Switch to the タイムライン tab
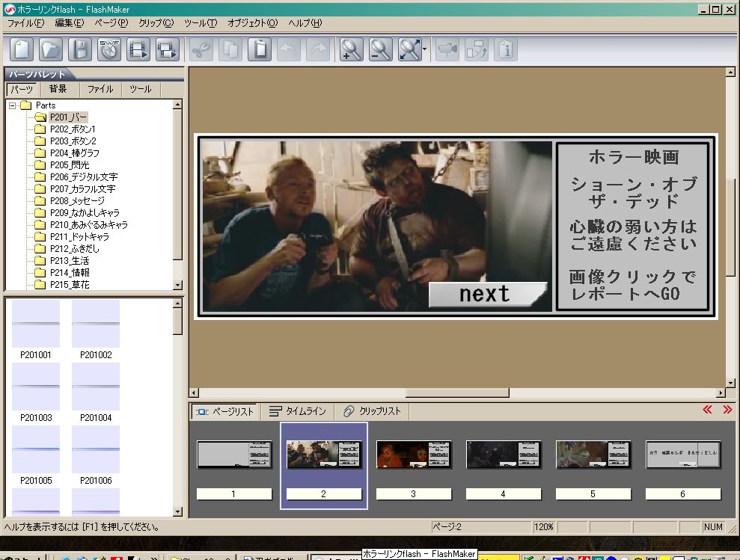Screen dimensions: 740x560 (x=297, y=411)
